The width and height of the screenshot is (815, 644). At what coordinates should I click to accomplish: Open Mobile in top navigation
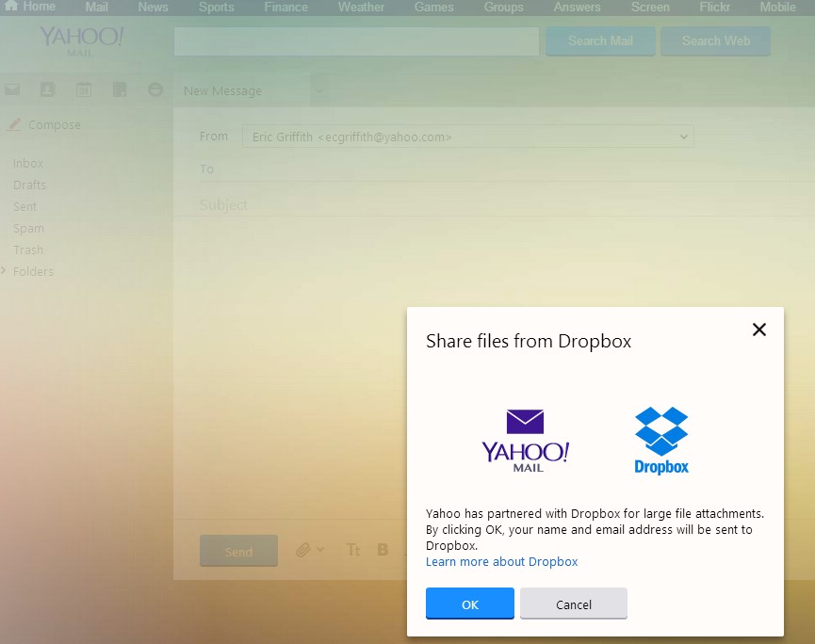click(777, 8)
